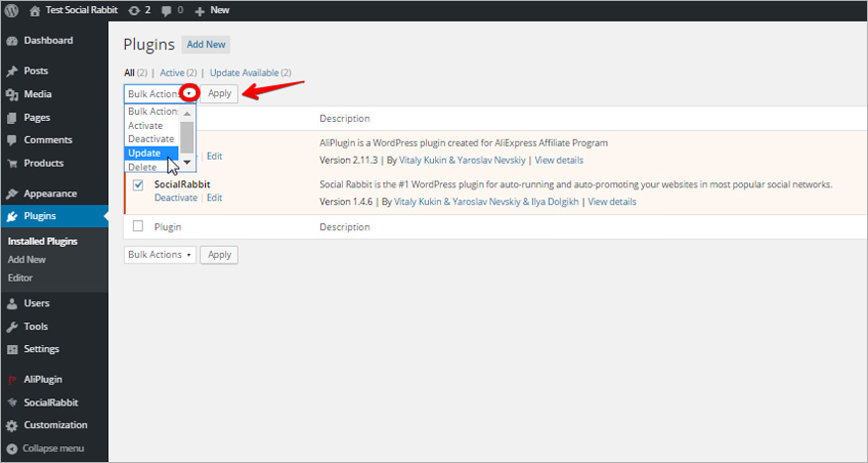Click the plus icon next to New
This screenshot has width=868, height=463.
point(200,11)
